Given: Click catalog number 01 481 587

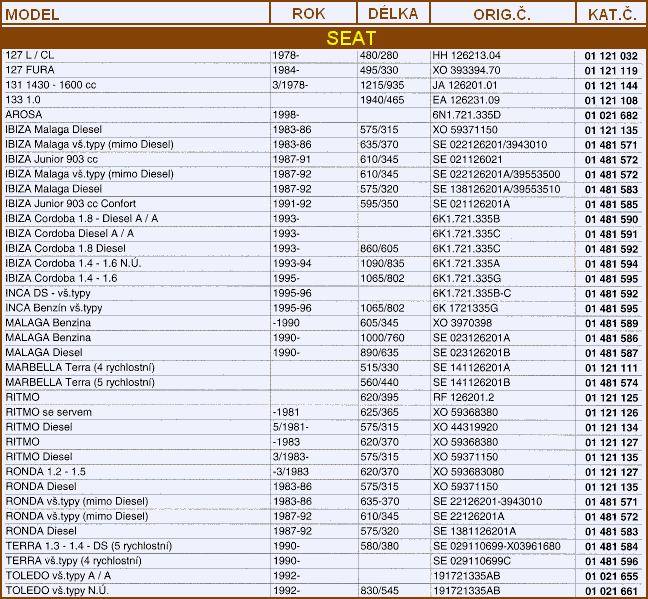Looking at the screenshot, I should click(x=611, y=353).
